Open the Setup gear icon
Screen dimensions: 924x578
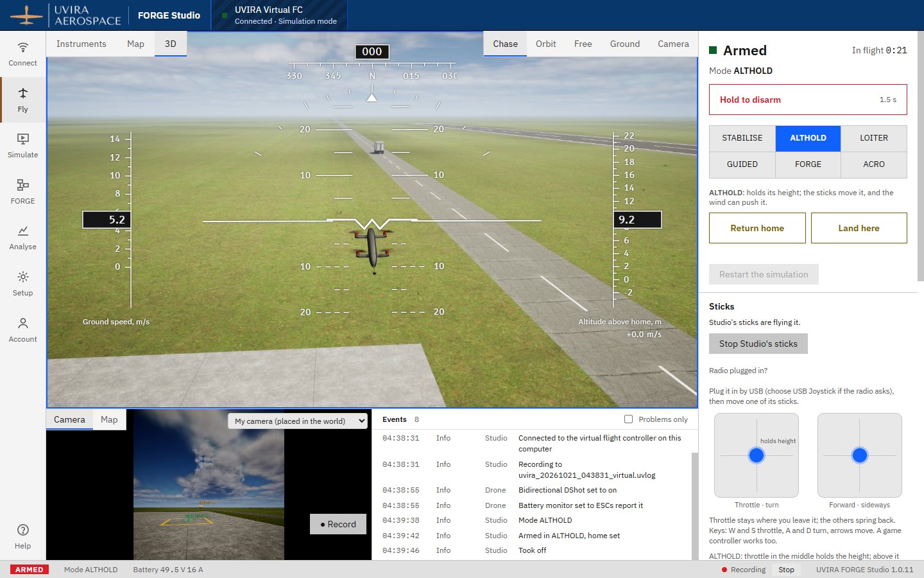[23, 277]
